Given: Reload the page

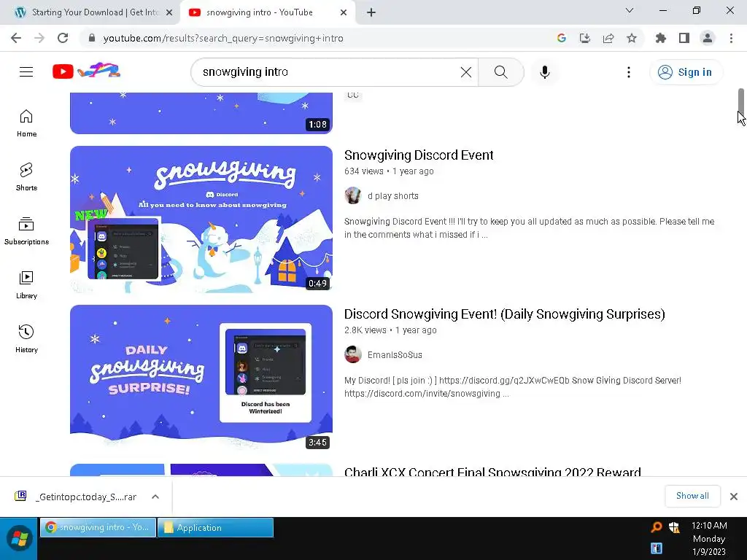Looking at the screenshot, I should click(x=63, y=38).
